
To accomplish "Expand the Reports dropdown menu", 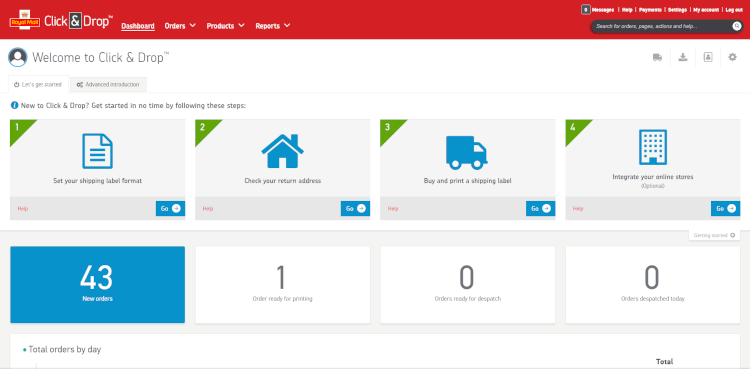I will [273, 26].
